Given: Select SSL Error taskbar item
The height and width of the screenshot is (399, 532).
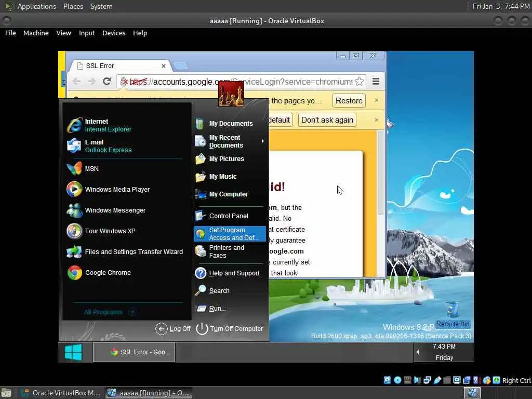Looking at the screenshot, I should pos(134,352).
